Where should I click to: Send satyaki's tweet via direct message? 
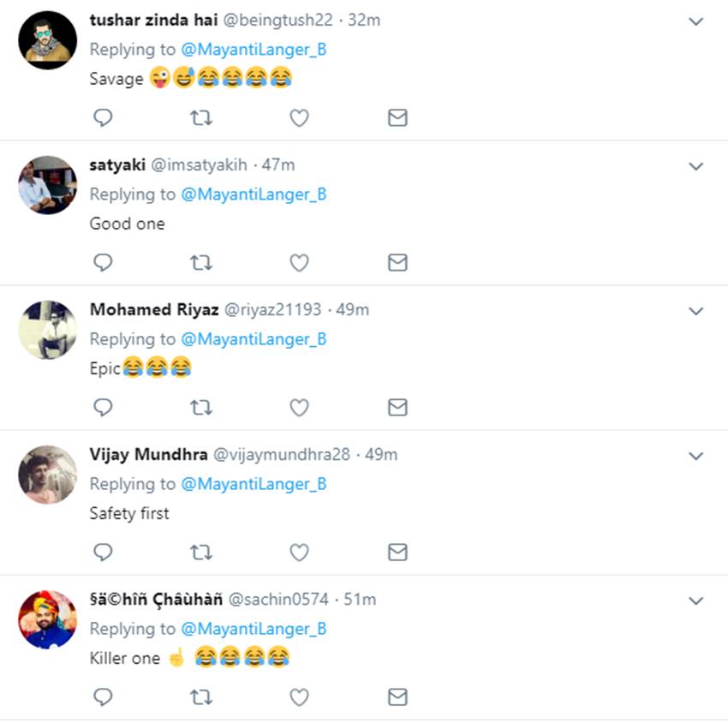click(397, 262)
